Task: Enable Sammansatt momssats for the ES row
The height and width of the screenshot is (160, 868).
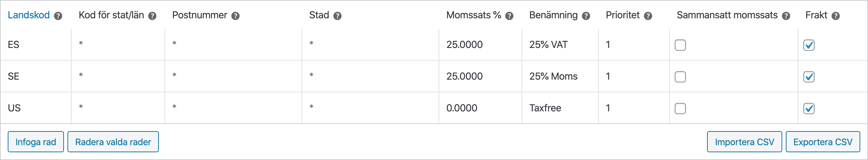Action: point(680,45)
